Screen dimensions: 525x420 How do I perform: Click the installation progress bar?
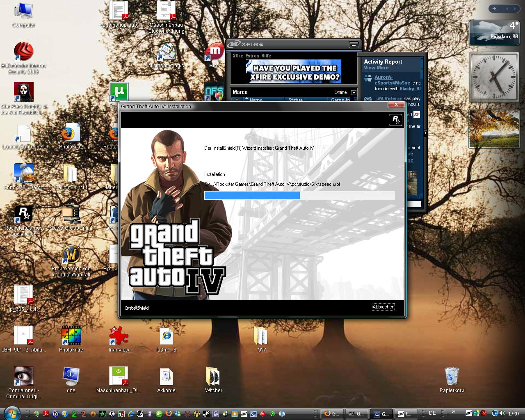coord(299,195)
